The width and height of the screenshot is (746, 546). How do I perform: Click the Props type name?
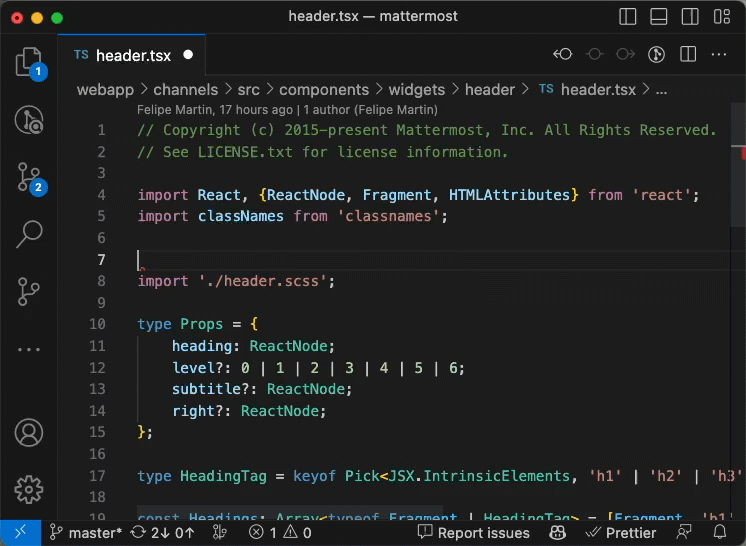(201, 324)
